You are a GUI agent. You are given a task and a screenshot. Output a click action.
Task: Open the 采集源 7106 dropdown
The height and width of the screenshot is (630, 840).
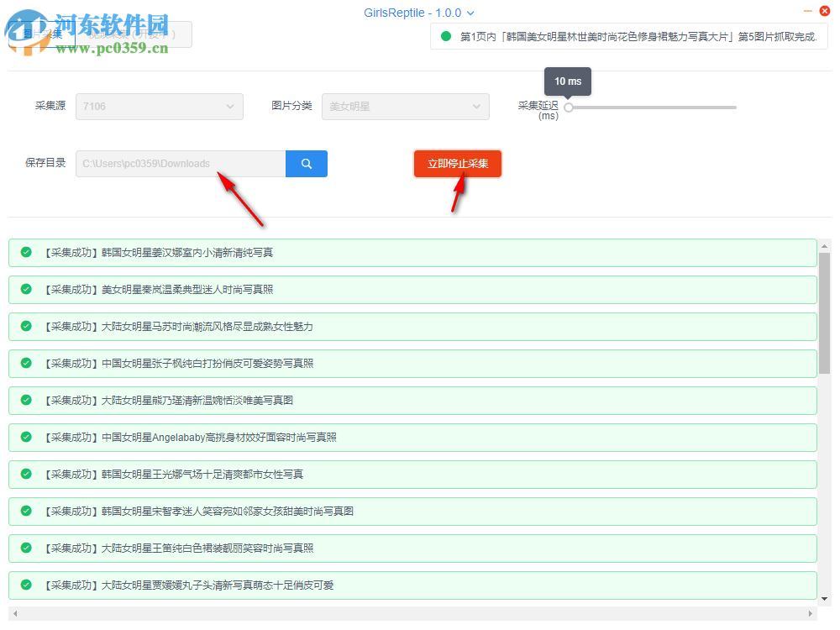(x=160, y=107)
